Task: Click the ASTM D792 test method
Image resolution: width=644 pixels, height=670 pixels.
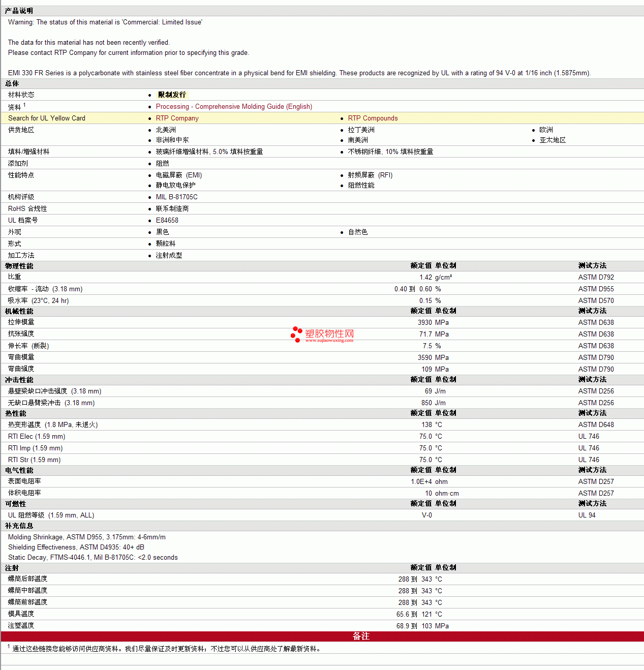Action: [x=596, y=277]
